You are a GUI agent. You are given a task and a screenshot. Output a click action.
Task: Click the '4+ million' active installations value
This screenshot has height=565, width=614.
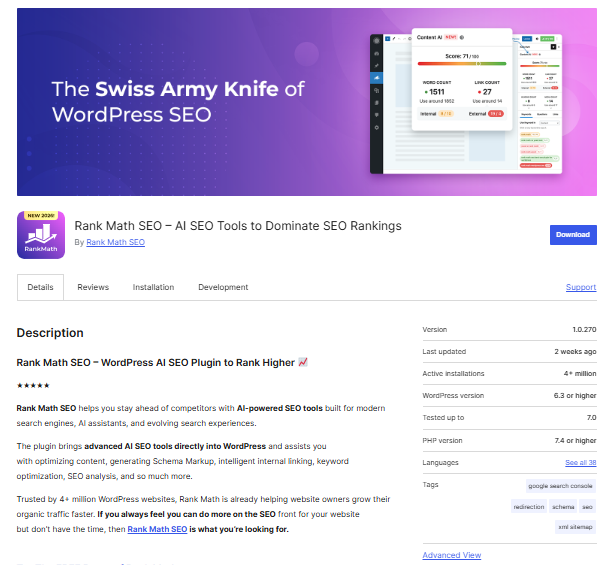point(580,374)
